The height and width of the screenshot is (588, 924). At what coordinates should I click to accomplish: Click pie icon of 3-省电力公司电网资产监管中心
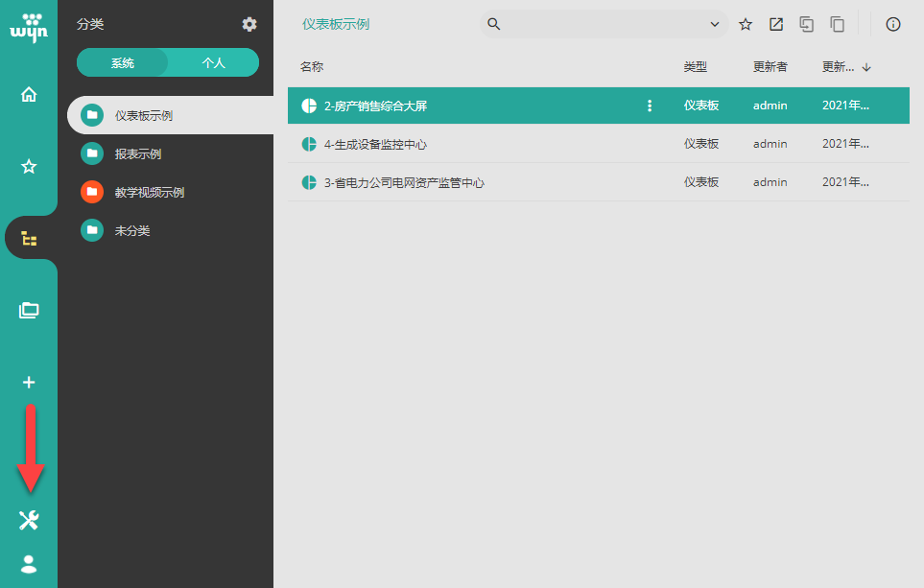[x=309, y=182]
